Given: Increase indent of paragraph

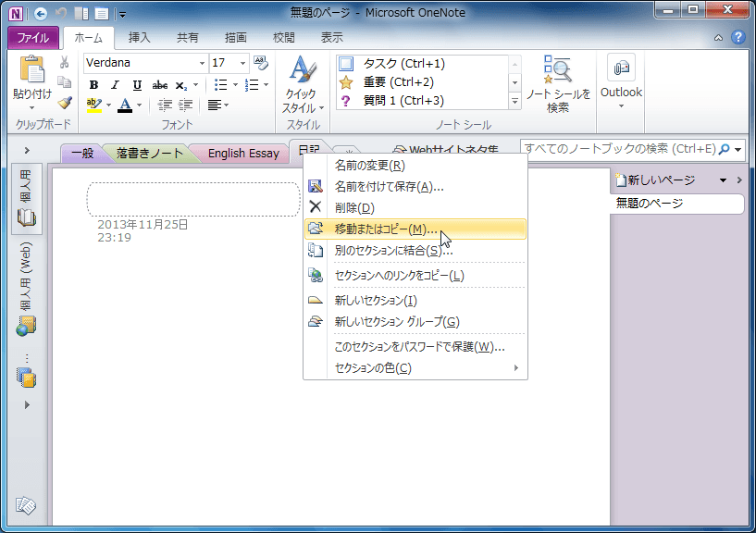Looking at the screenshot, I should (186, 105).
